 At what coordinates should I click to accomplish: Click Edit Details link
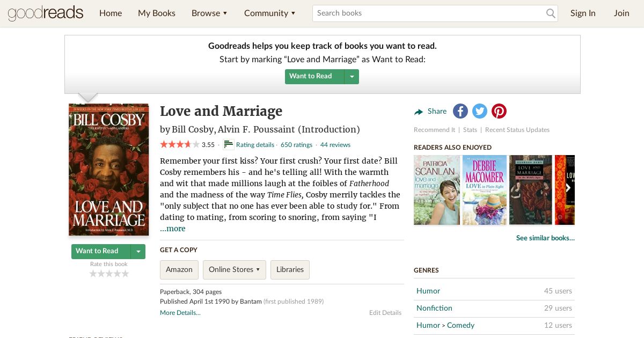385,313
